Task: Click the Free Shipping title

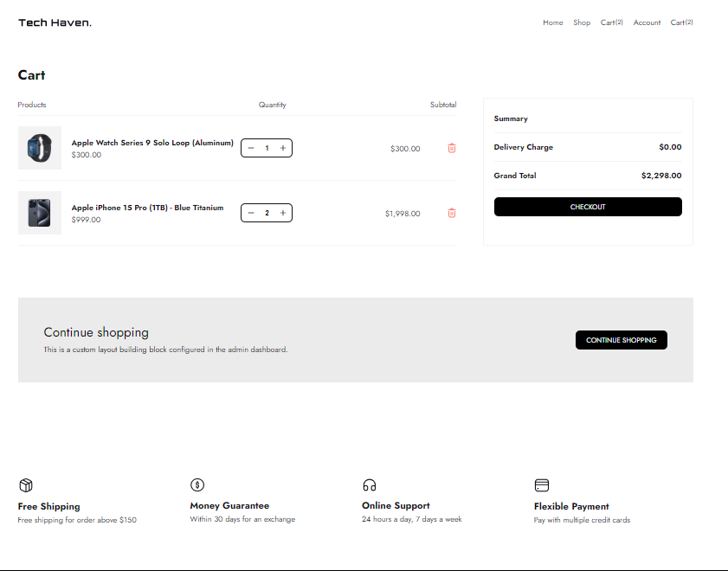Action: click(x=48, y=506)
